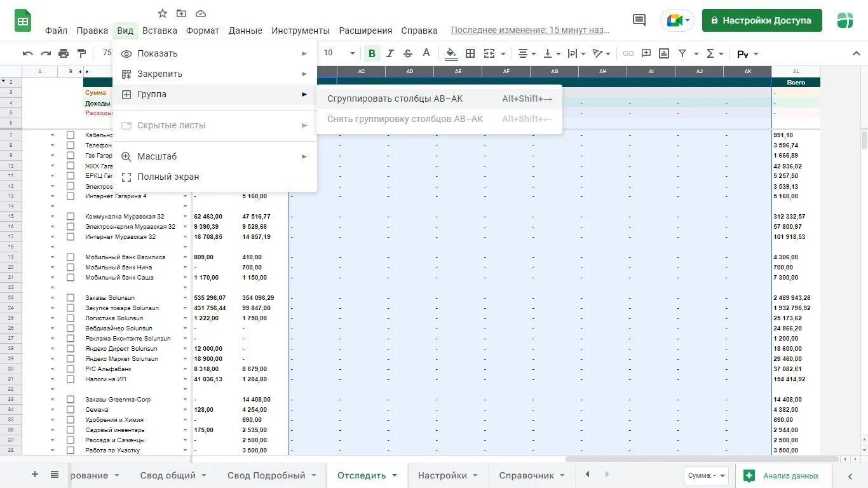Click the insert comment icon
The width and height of the screenshot is (868, 488).
coord(646,53)
